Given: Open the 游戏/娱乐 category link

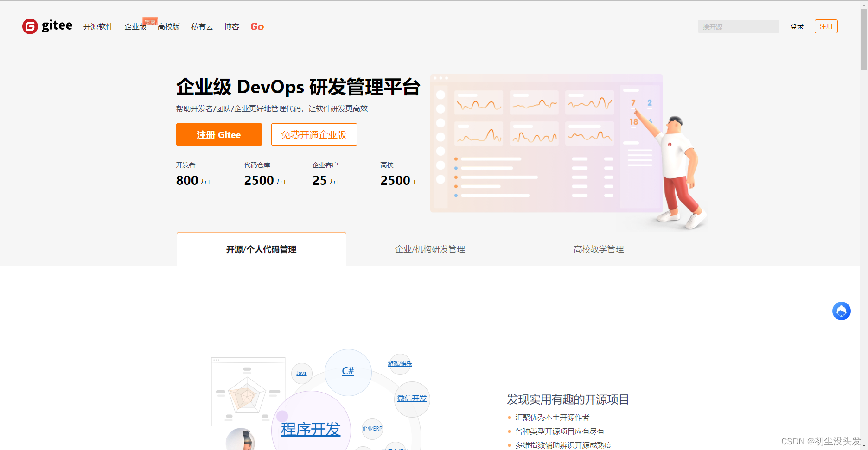Looking at the screenshot, I should pyautogui.click(x=400, y=364).
